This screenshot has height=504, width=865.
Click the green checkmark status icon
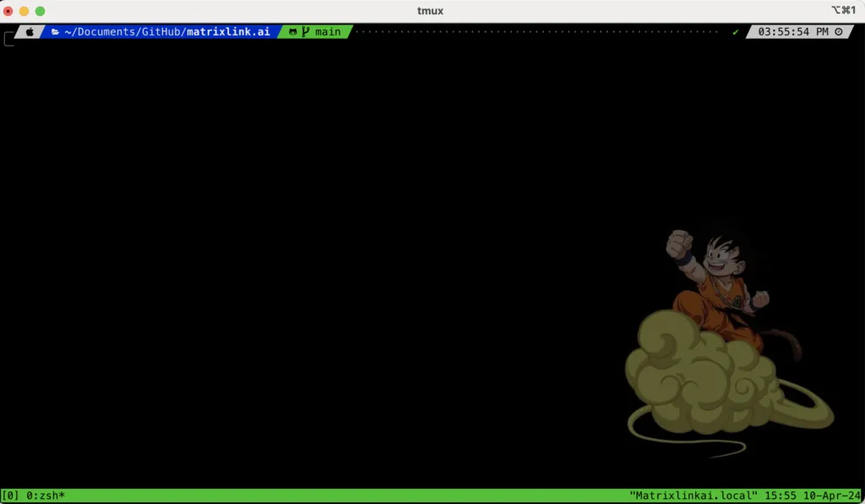(735, 32)
